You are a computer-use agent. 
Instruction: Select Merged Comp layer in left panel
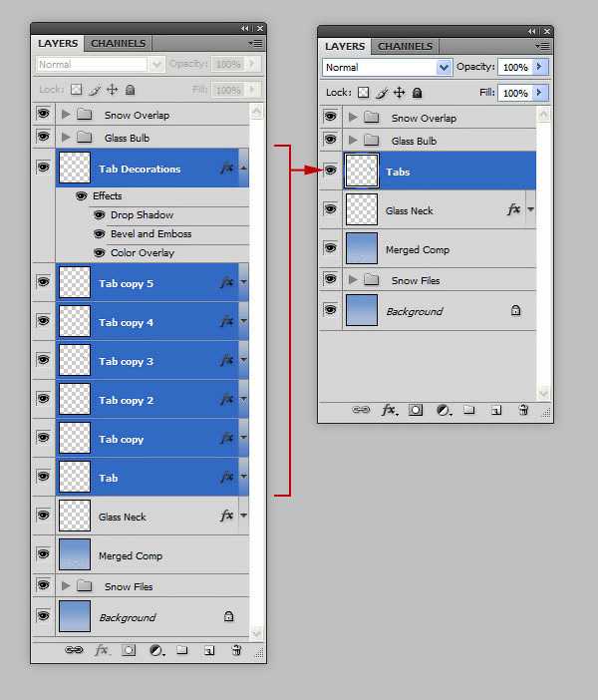tap(152, 554)
